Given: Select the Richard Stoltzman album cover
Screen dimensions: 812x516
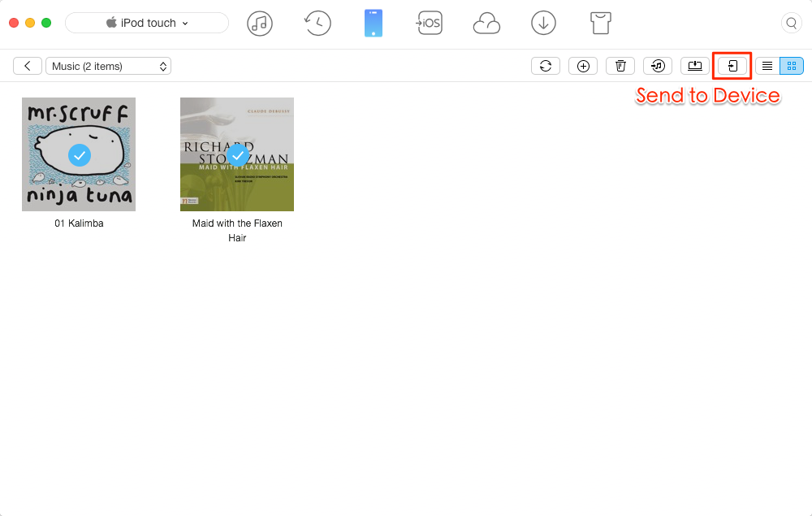Looking at the screenshot, I should 237,154.
